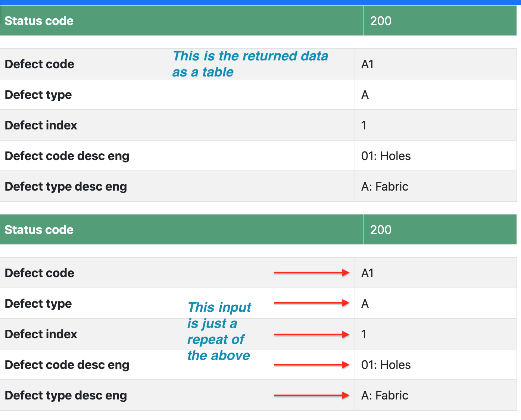Select second table Defect code desc eng label

click(67, 365)
